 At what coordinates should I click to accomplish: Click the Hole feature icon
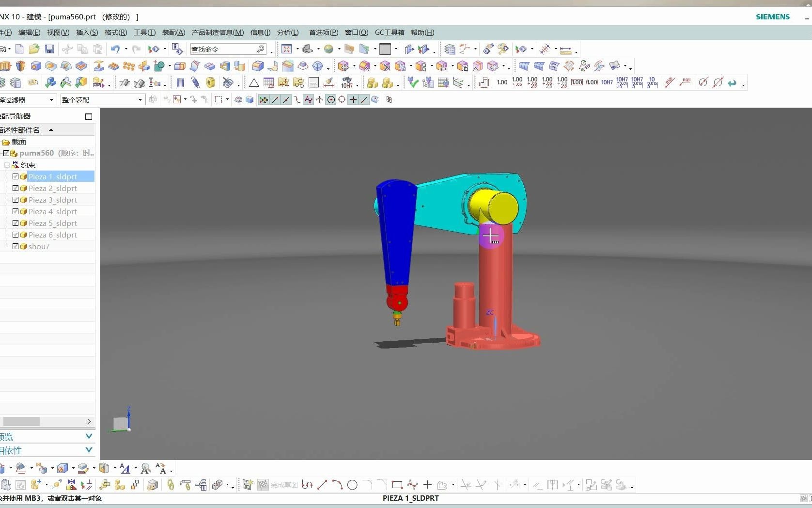click(x=36, y=66)
